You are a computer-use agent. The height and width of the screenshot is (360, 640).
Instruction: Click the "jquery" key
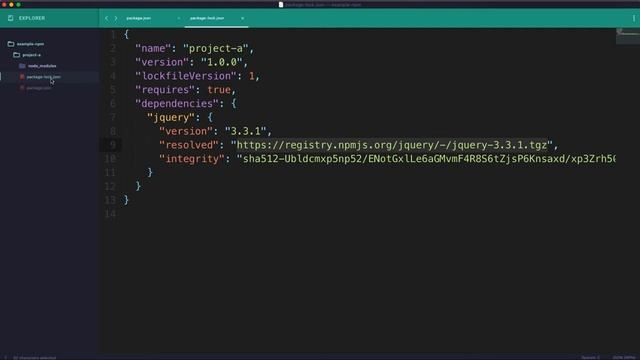[171, 118]
